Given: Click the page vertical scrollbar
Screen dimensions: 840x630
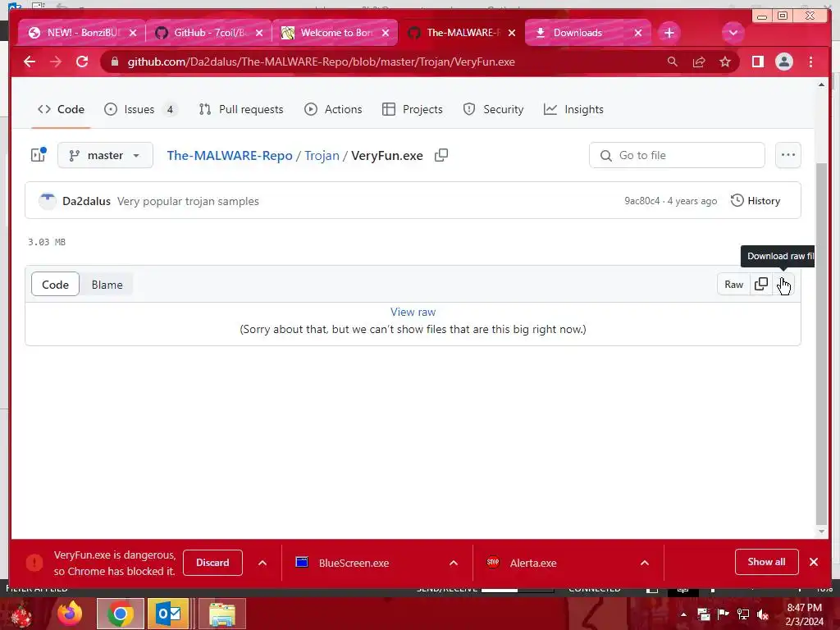Looking at the screenshot, I should coord(821,343).
